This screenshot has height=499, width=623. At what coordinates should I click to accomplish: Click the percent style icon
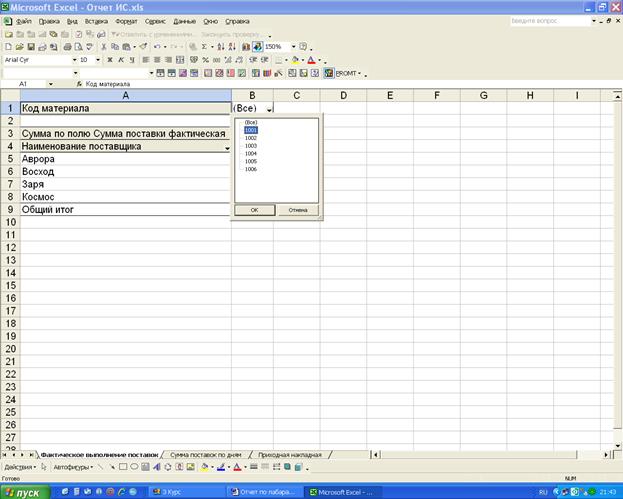(x=204, y=60)
